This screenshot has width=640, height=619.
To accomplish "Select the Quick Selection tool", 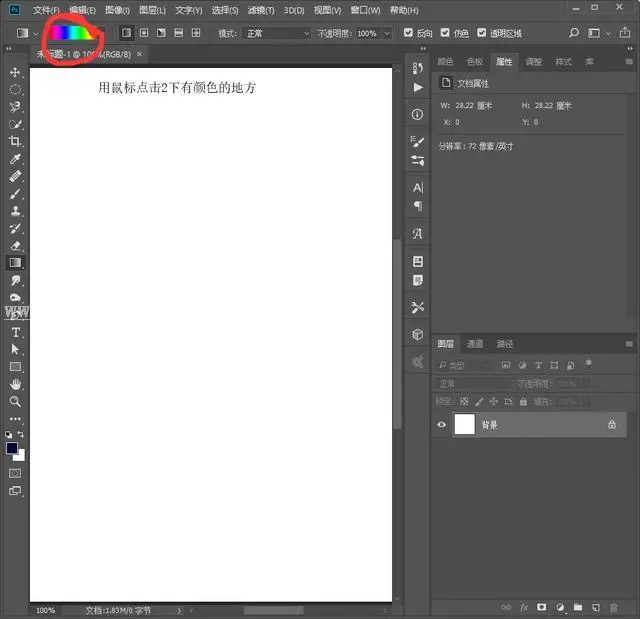I will (x=15, y=124).
